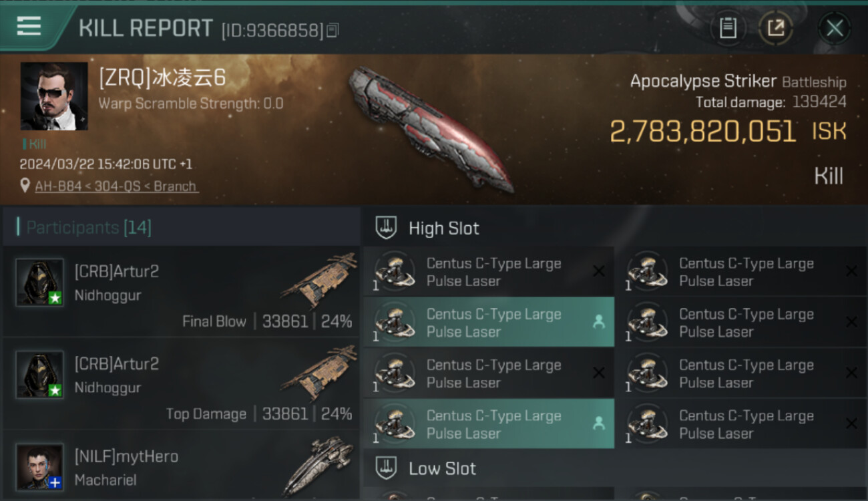Click the person icon on second-row laser
This screenshot has height=501, width=868.
click(598, 322)
